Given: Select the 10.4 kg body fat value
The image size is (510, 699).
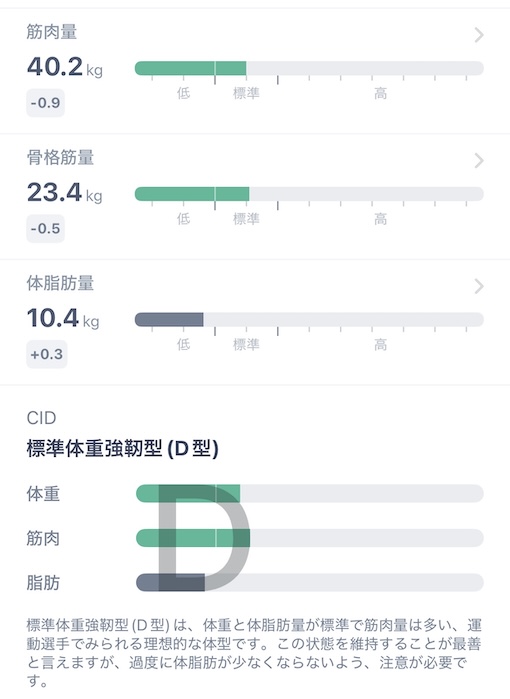Looking at the screenshot, I should (63, 318).
